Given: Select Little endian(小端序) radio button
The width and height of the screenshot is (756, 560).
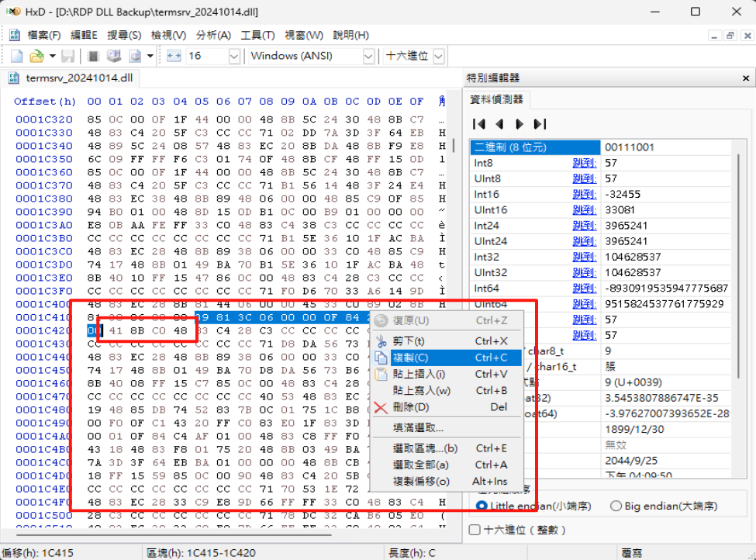Looking at the screenshot, I should point(482,506).
